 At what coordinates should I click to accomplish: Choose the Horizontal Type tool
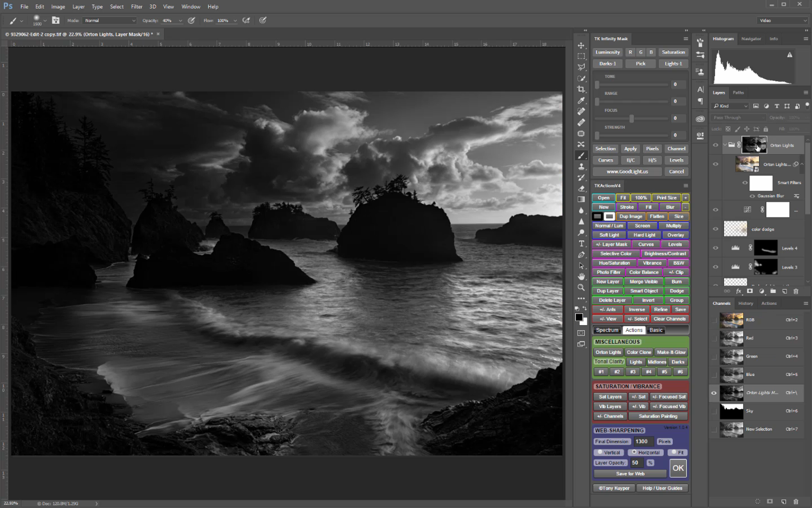pyautogui.click(x=581, y=244)
